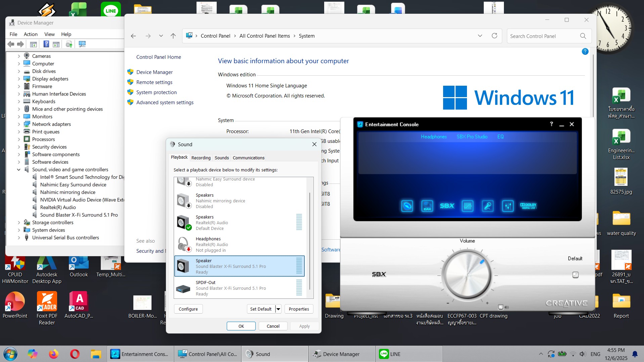The image size is (644, 362).
Task: Click the speaker configuration icon in Entertainment Console
Action: pyautogui.click(x=407, y=206)
